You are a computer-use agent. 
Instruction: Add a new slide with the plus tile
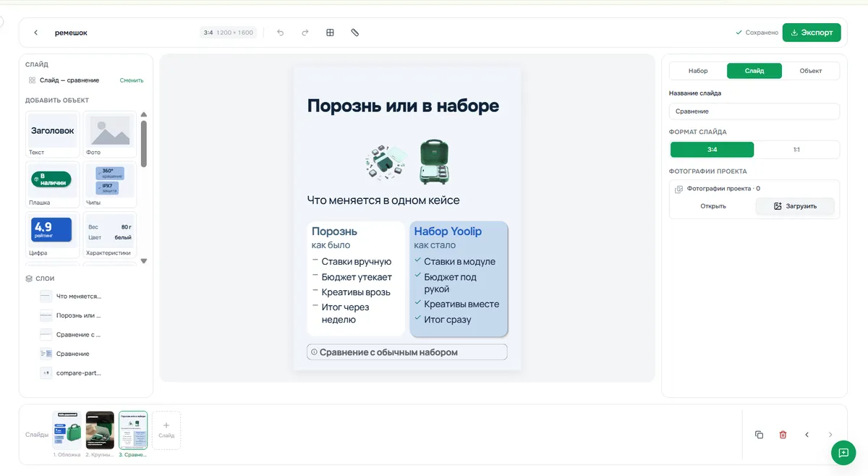166,430
